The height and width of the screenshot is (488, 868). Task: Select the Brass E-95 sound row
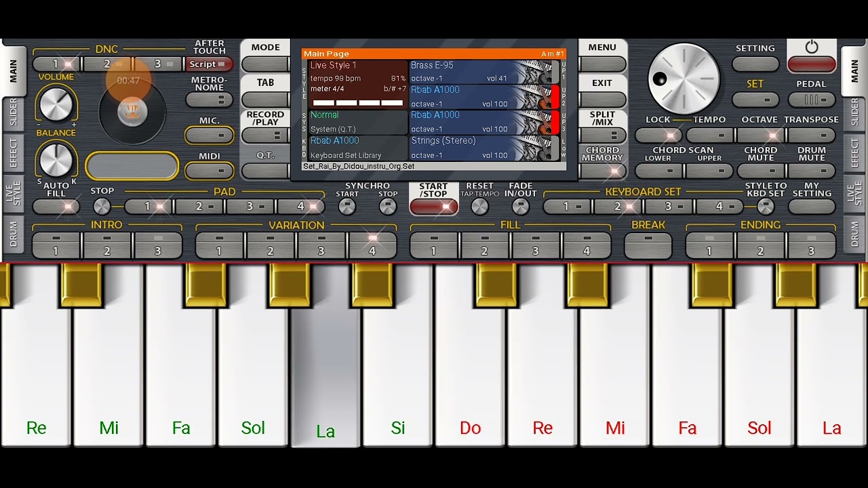point(484,72)
